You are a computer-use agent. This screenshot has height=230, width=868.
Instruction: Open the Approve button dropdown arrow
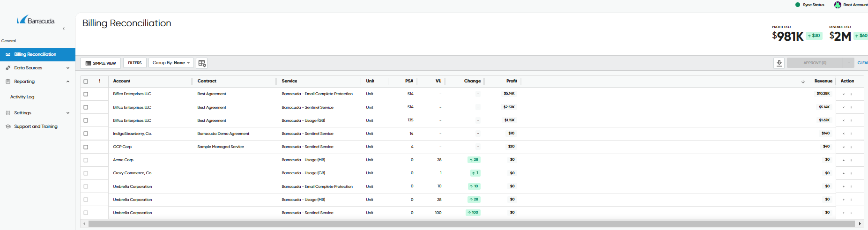pos(848,63)
